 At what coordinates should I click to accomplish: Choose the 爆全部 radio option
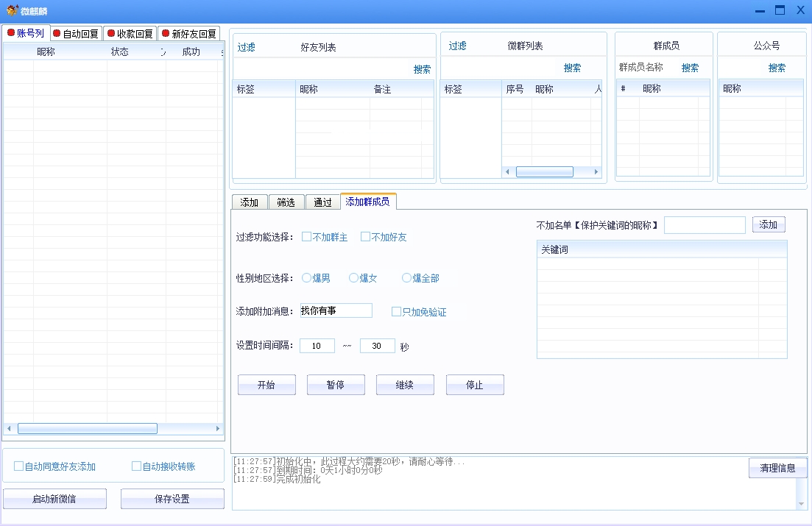tap(407, 278)
